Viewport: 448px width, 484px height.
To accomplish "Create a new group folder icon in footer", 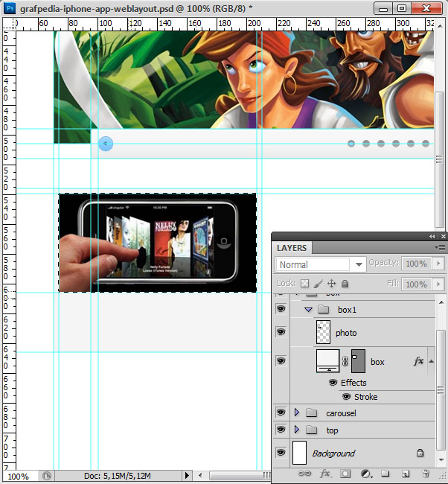I will coord(385,474).
